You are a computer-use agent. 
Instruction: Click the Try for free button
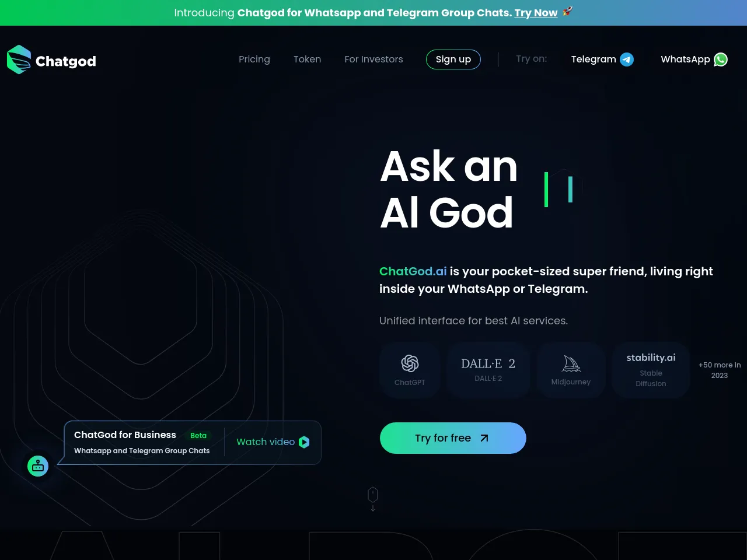453,438
